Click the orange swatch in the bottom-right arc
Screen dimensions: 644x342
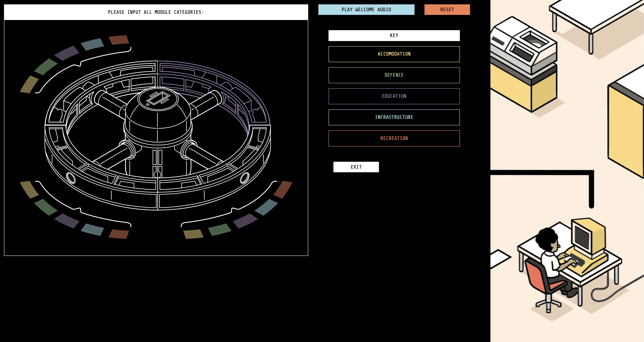coord(283,189)
